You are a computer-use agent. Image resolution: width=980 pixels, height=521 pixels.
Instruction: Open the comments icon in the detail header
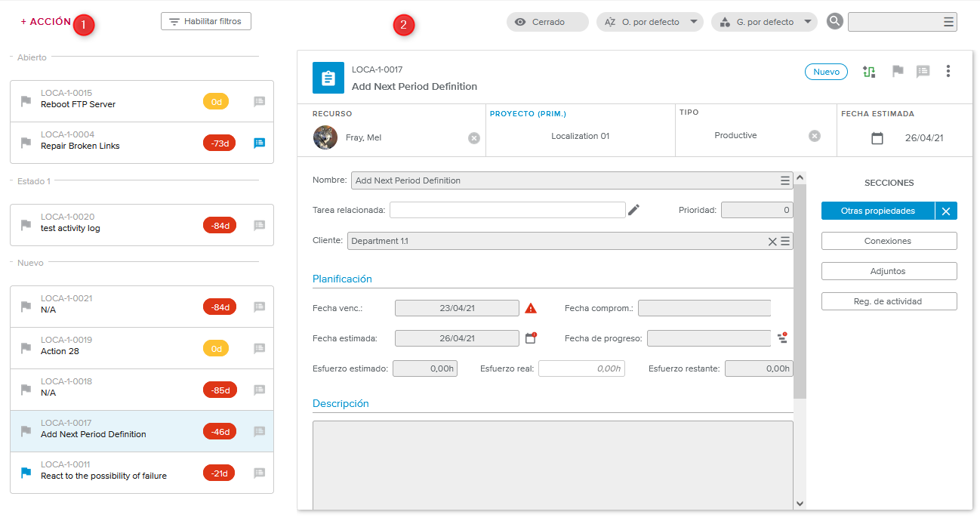click(923, 72)
